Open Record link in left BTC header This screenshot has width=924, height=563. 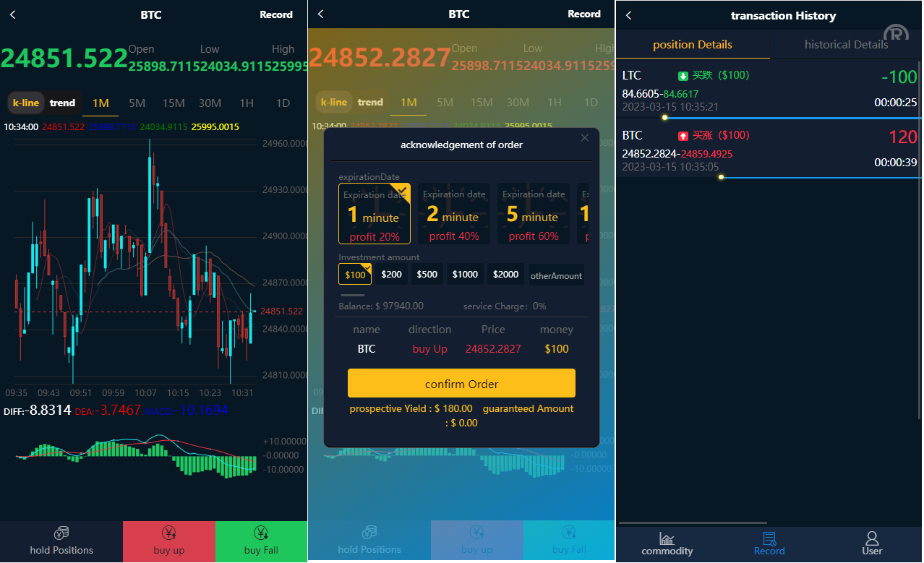pos(276,14)
